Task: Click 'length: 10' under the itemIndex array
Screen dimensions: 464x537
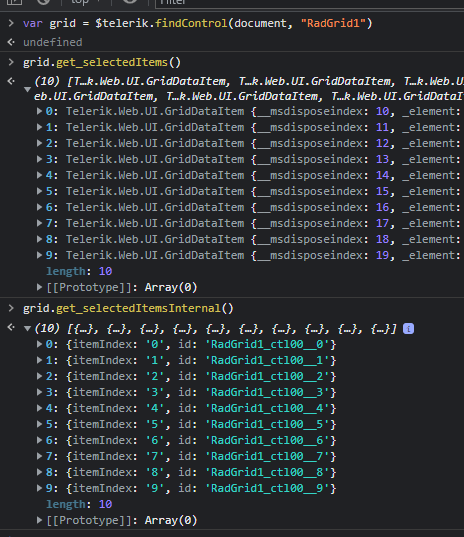Action: pyautogui.click(x=79, y=504)
